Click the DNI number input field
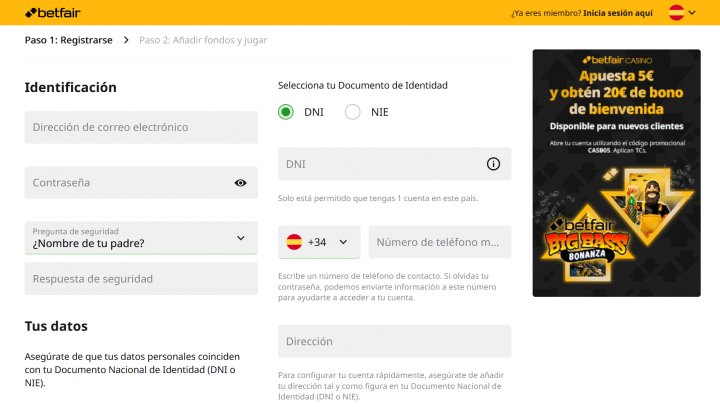The width and height of the screenshot is (720, 407). pyautogui.click(x=394, y=164)
